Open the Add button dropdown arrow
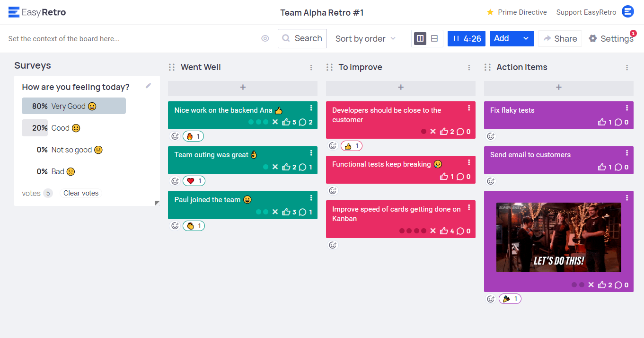The height and width of the screenshot is (338, 644). pyautogui.click(x=525, y=39)
